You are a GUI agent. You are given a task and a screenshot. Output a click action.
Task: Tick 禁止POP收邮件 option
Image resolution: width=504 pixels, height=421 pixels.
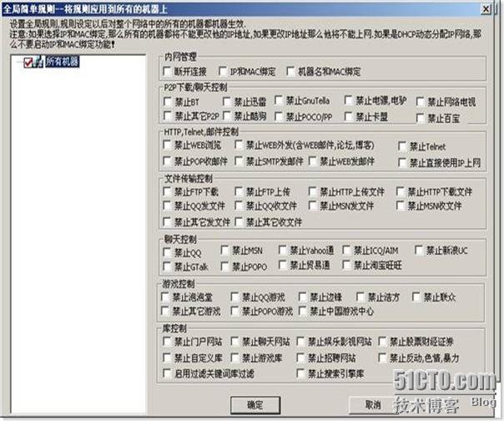click(167, 160)
